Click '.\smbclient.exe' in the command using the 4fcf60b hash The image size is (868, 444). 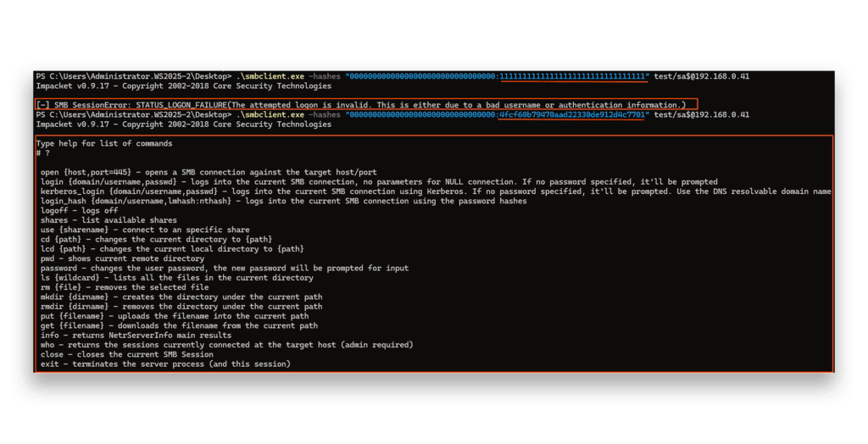[270, 114]
